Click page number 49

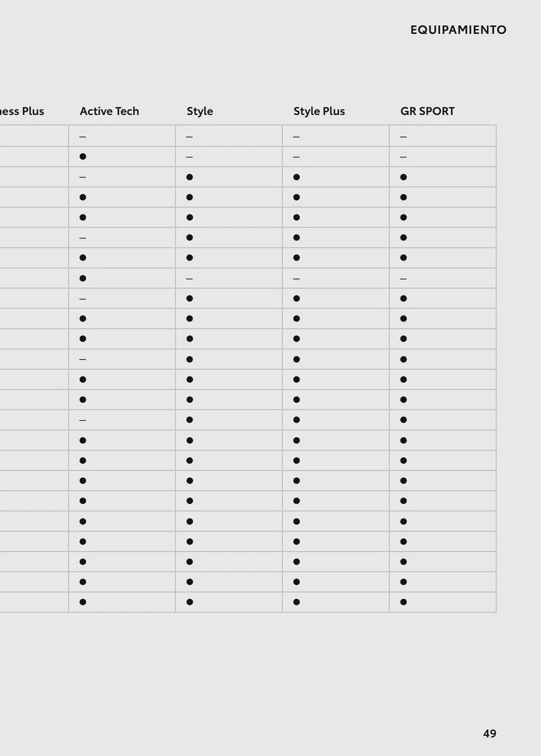pyautogui.click(x=490, y=733)
